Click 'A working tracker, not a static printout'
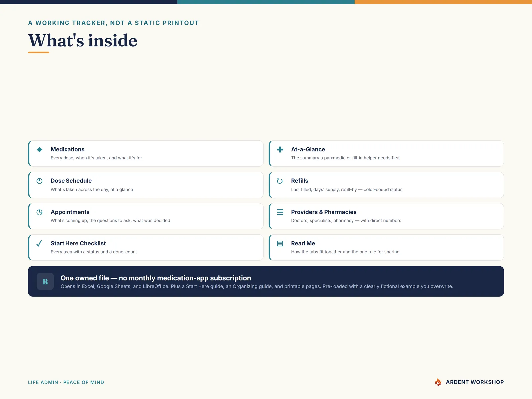This screenshot has height=399, width=532. (x=113, y=23)
